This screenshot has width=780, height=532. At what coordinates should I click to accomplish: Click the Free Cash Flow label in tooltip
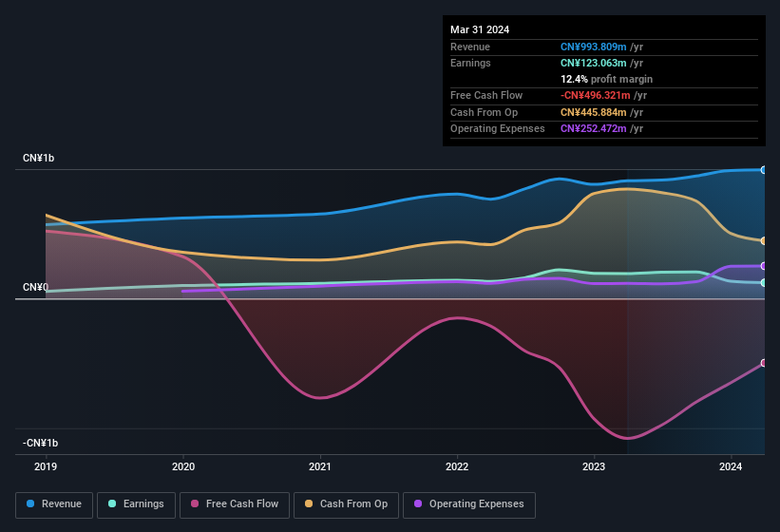pyautogui.click(x=486, y=95)
